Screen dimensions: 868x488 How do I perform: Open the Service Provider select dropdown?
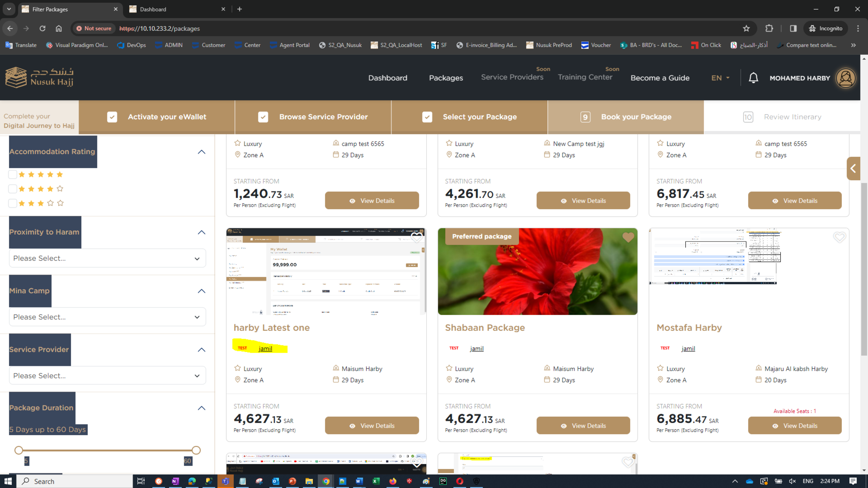click(x=107, y=375)
